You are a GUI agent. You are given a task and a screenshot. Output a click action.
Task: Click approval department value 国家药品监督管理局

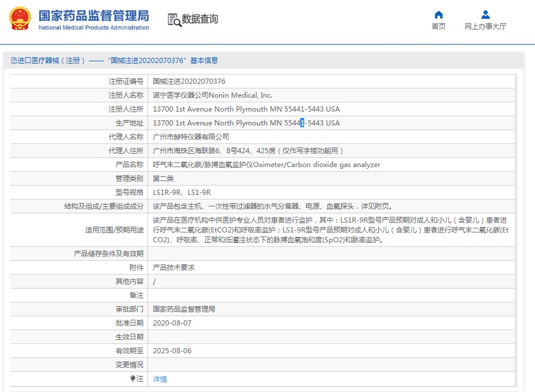(x=184, y=309)
